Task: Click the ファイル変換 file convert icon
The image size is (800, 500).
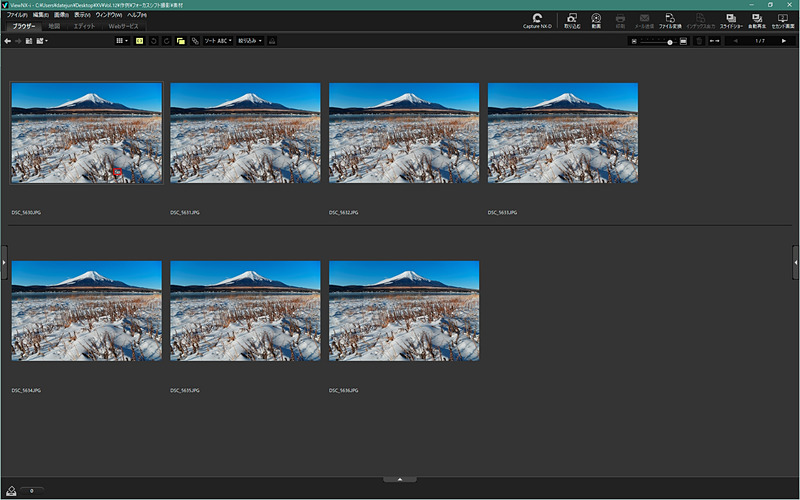Action: click(670, 20)
